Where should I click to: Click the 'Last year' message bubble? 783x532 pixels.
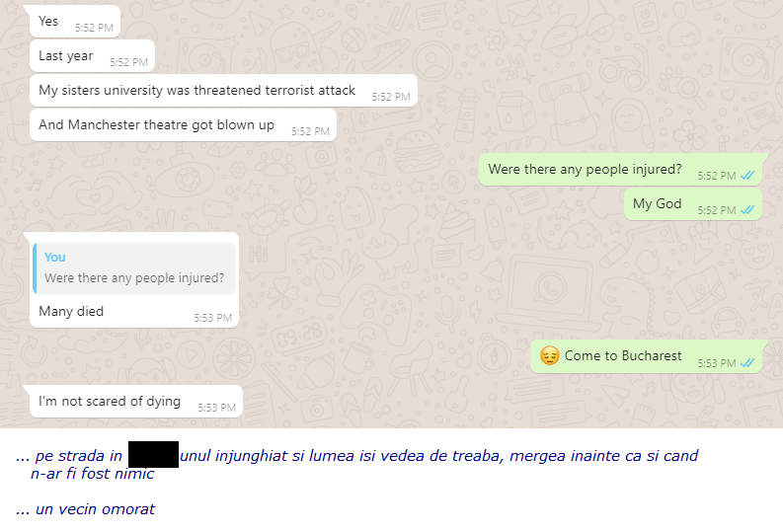[x=93, y=56]
